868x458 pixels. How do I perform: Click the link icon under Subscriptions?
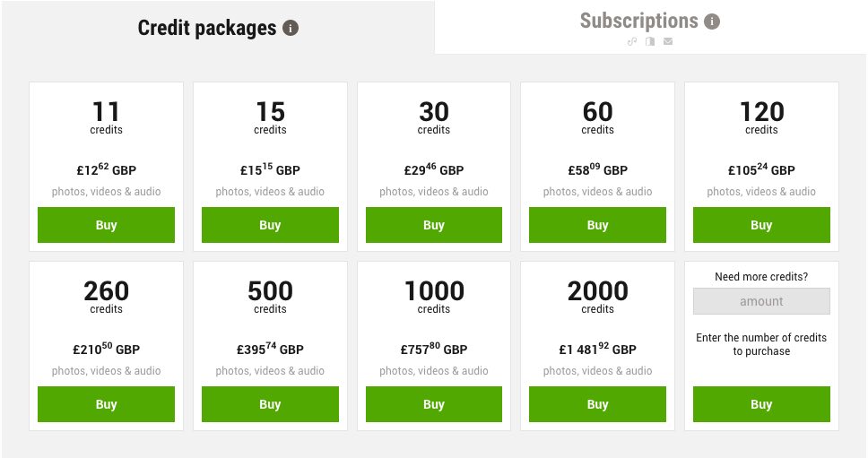pos(631,41)
